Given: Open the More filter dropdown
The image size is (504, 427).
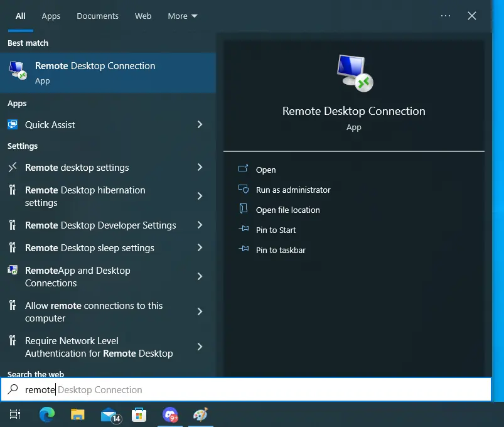Looking at the screenshot, I should (182, 16).
